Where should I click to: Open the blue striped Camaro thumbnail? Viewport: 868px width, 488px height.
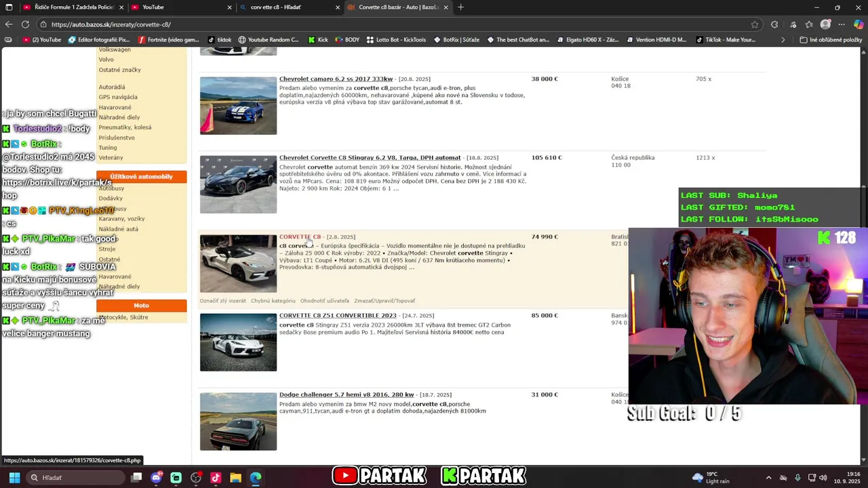[x=238, y=106]
